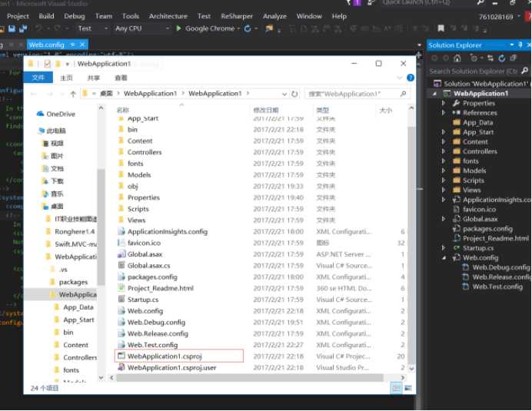This screenshot has width=532, height=411.
Task: Click 桌面 breadcrumb in address bar
Action: point(106,93)
